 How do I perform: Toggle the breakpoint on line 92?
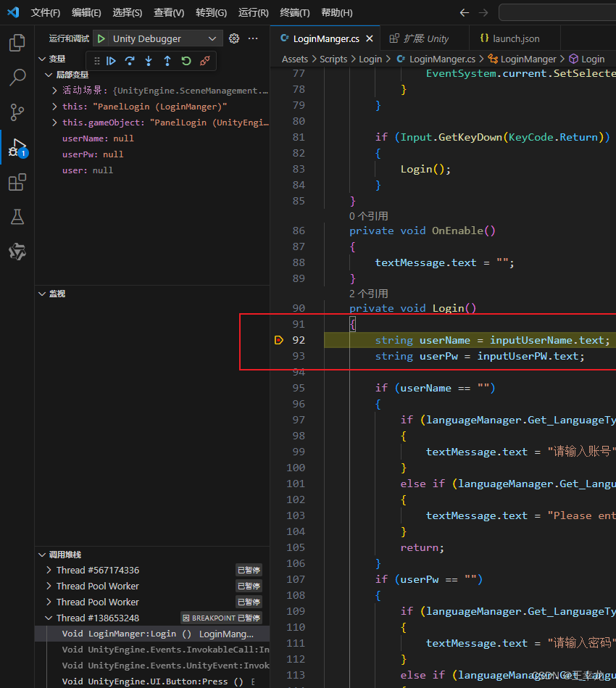point(279,340)
